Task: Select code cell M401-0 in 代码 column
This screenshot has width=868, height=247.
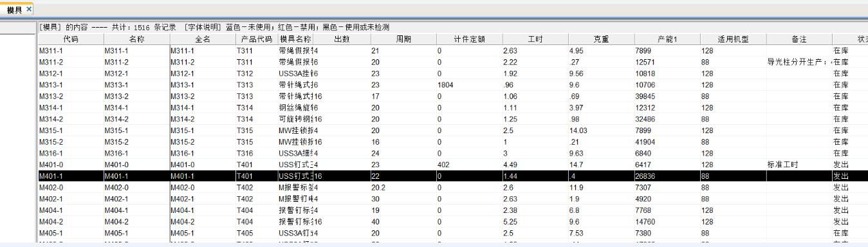Action: tap(71, 165)
